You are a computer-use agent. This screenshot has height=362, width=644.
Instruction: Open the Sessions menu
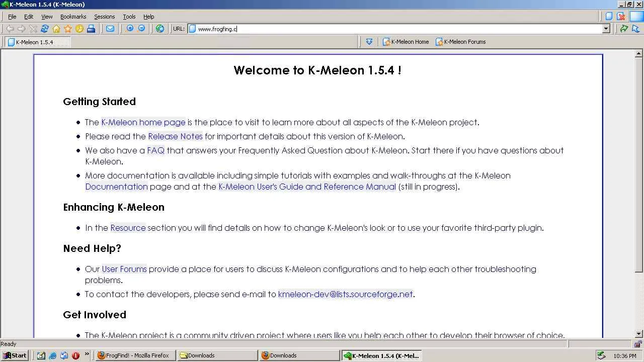click(105, 17)
